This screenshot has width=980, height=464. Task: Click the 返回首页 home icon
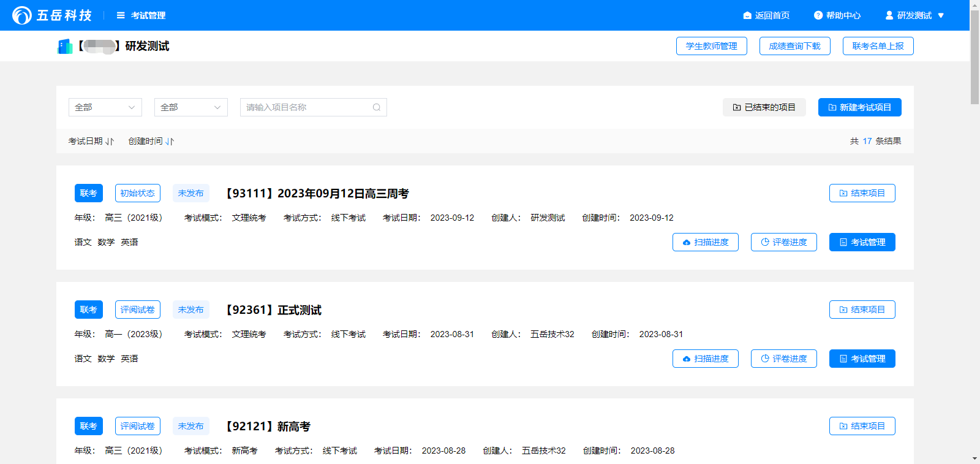pyautogui.click(x=747, y=15)
